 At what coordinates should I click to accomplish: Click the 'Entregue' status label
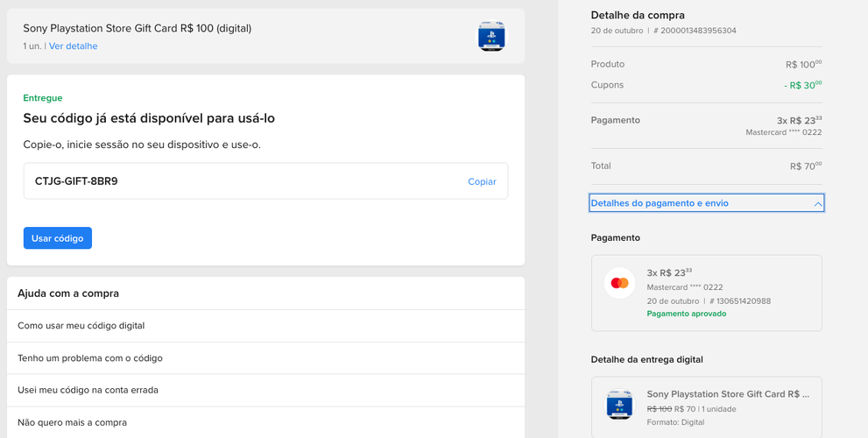pyautogui.click(x=43, y=98)
